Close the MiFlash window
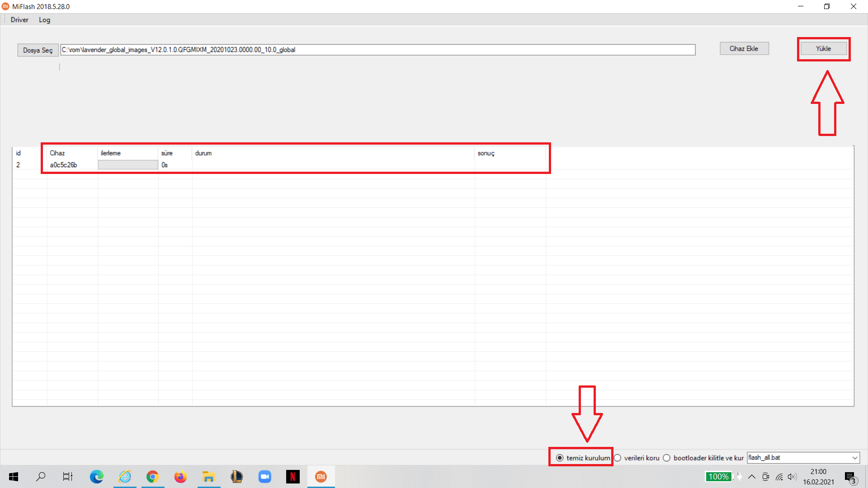Screen dimensions: 868x488 pyautogui.click(x=854, y=6)
